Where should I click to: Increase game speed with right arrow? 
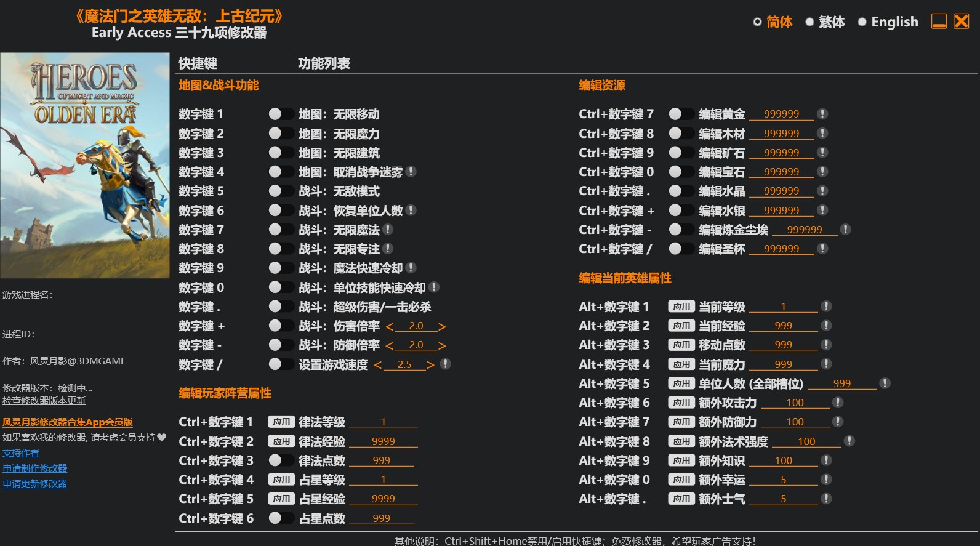point(430,365)
